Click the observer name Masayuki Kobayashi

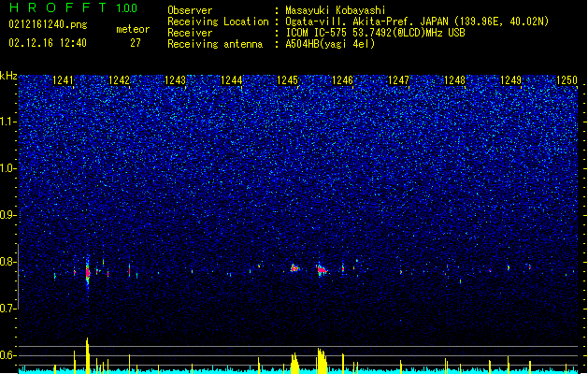[336, 10]
